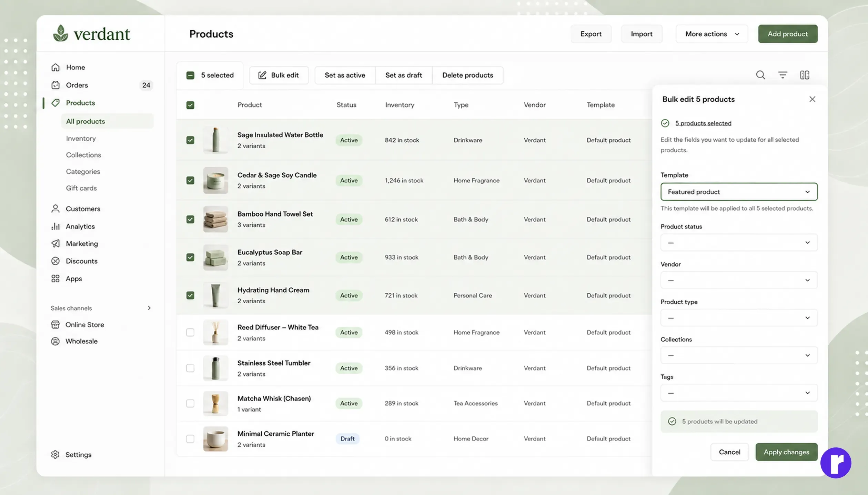Go to All products submenu
This screenshot has height=495, width=868.
107,121
